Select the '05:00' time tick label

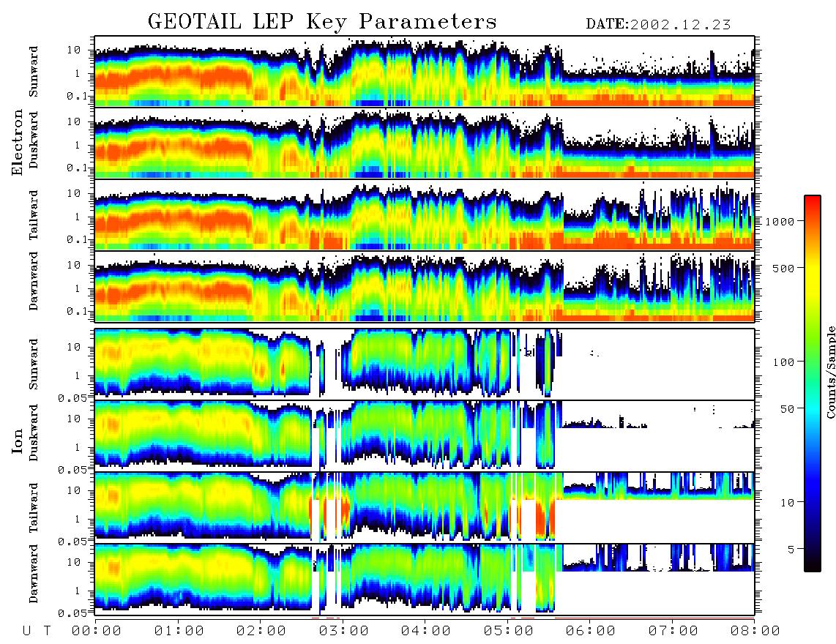(x=509, y=632)
